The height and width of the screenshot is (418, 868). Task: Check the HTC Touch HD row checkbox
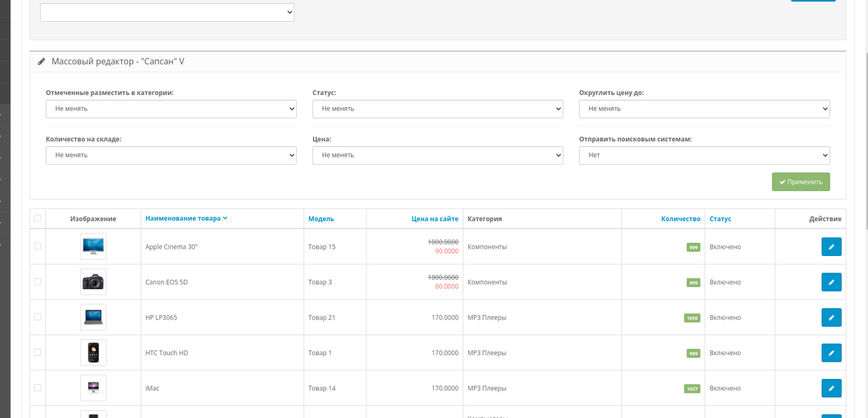tap(38, 353)
